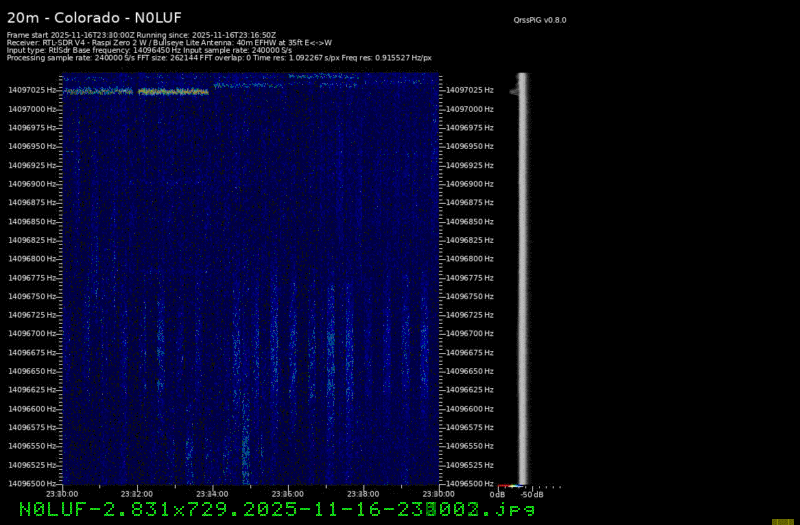Click '14096500 Hz' on the left frequency axis

pos(32,483)
